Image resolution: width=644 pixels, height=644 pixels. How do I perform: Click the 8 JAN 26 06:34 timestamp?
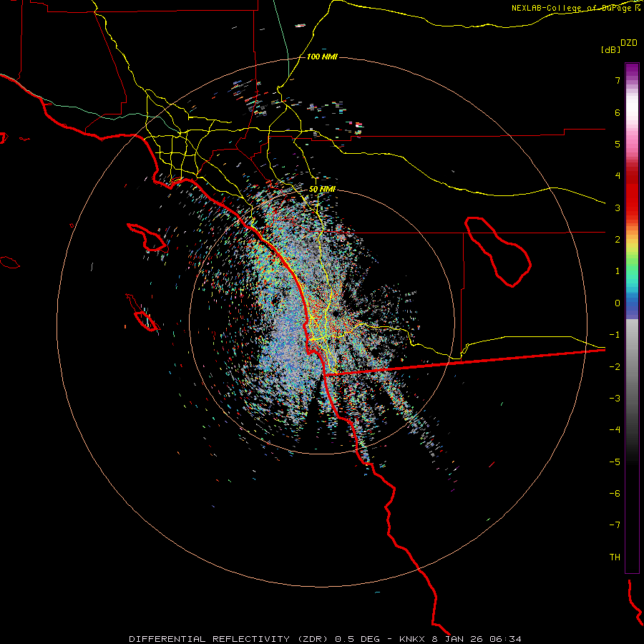[477, 639]
